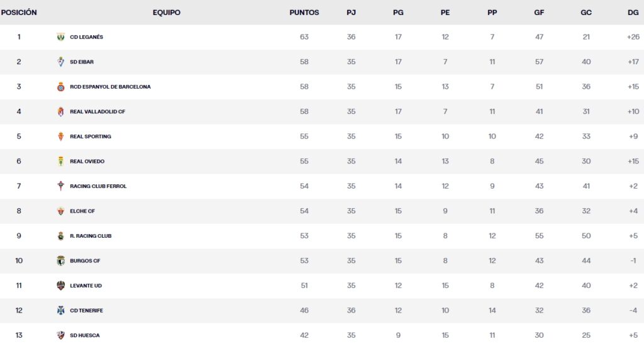The height and width of the screenshot is (346, 644).
Task: Click the Real Oviedo crest icon
Action: 61,162
